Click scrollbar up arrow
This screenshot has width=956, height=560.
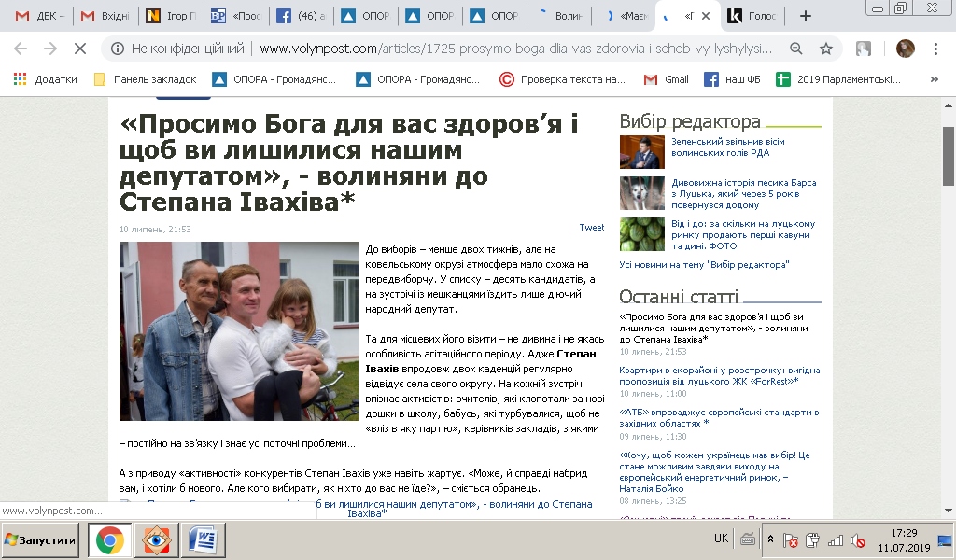pyautogui.click(x=949, y=105)
